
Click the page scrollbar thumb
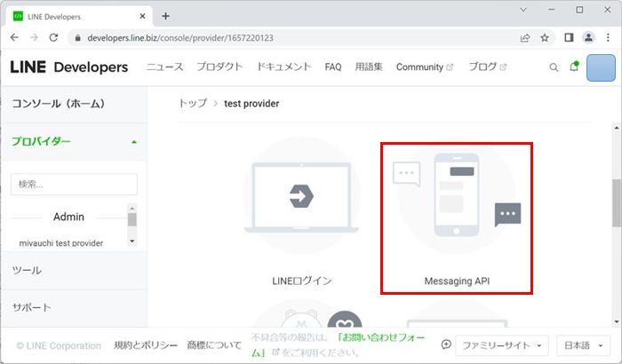pos(617,202)
